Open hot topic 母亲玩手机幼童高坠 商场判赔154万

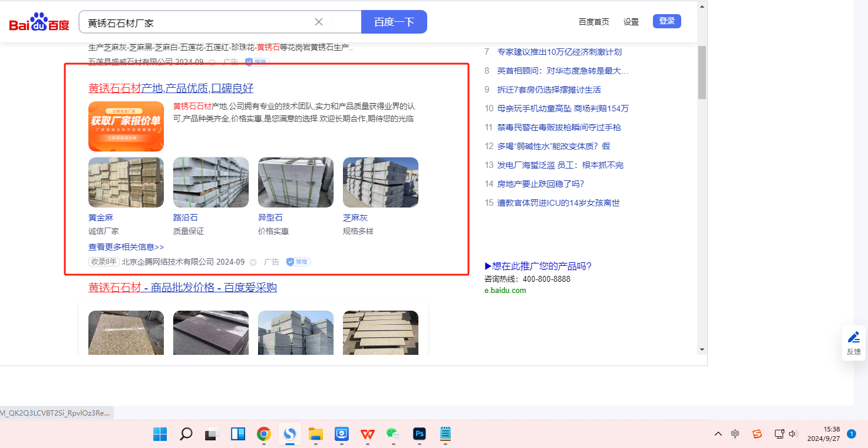coord(563,108)
